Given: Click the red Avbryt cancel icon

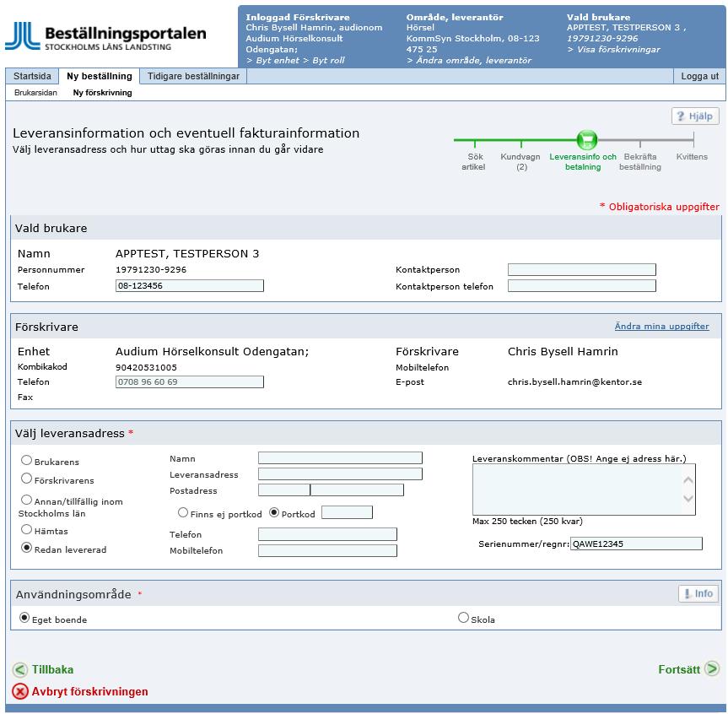Looking at the screenshot, I should coord(20,691).
